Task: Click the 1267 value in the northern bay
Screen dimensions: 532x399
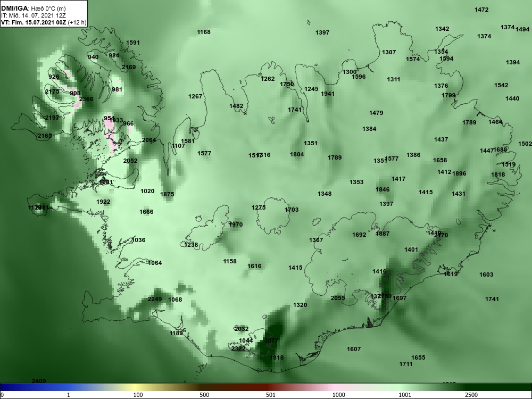Action: (195, 96)
